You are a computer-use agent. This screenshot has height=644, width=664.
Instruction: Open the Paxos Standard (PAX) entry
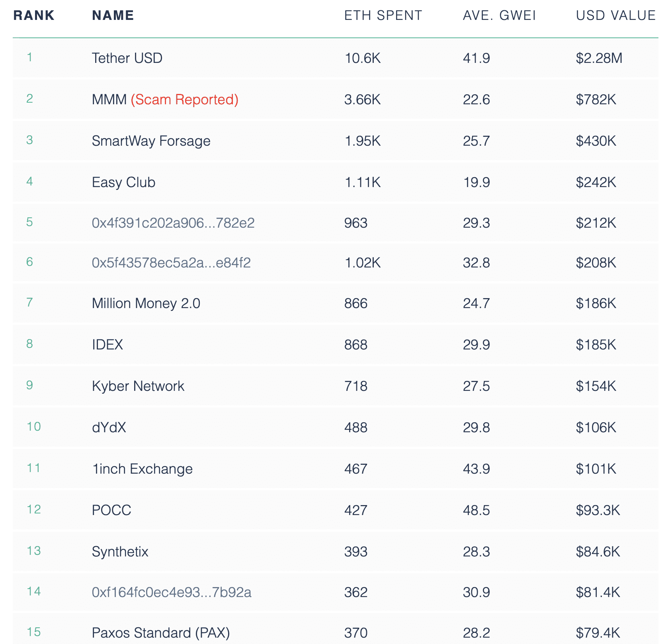tap(161, 633)
